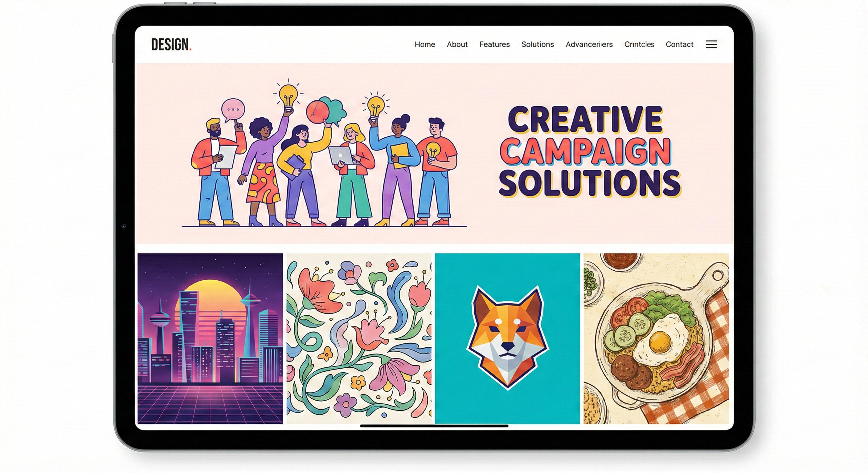The image size is (868, 473).
Task: Click the Creative Campaign Solutions headline
Action: [589, 152]
